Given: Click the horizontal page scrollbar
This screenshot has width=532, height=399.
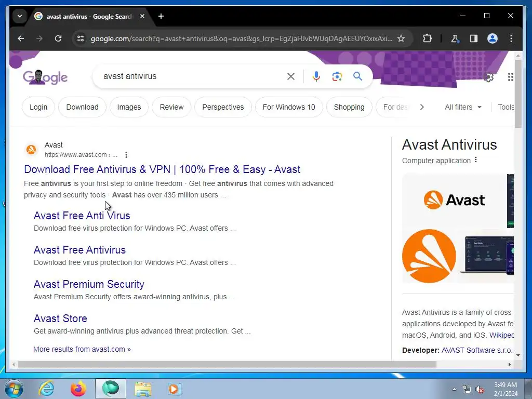Looking at the screenshot, I should tap(227, 364).
